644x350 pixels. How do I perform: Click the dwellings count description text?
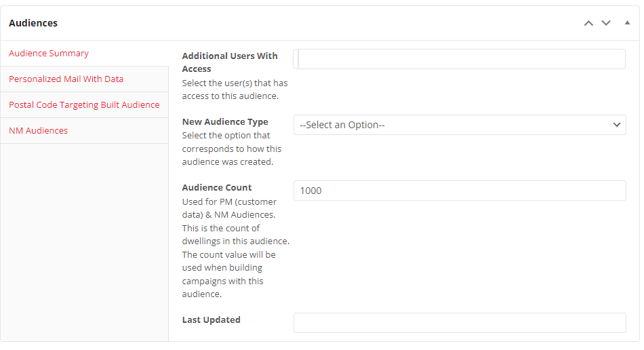[235, 248]
